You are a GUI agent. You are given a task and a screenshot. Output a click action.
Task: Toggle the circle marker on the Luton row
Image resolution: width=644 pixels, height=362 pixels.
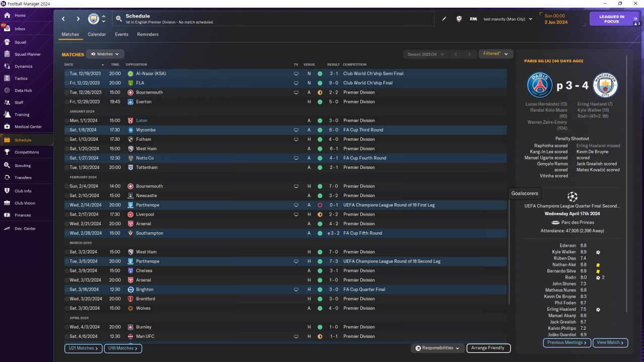point(67,121)
